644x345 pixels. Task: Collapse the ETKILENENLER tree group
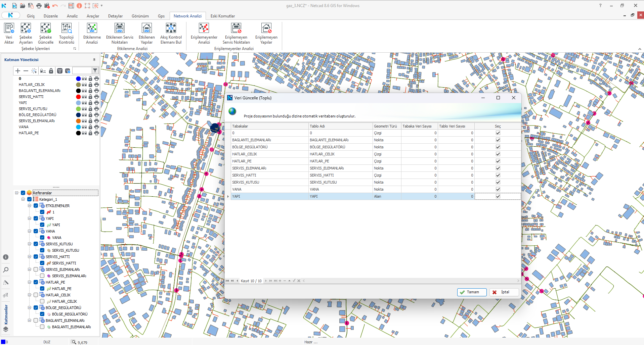click(30, 206)
